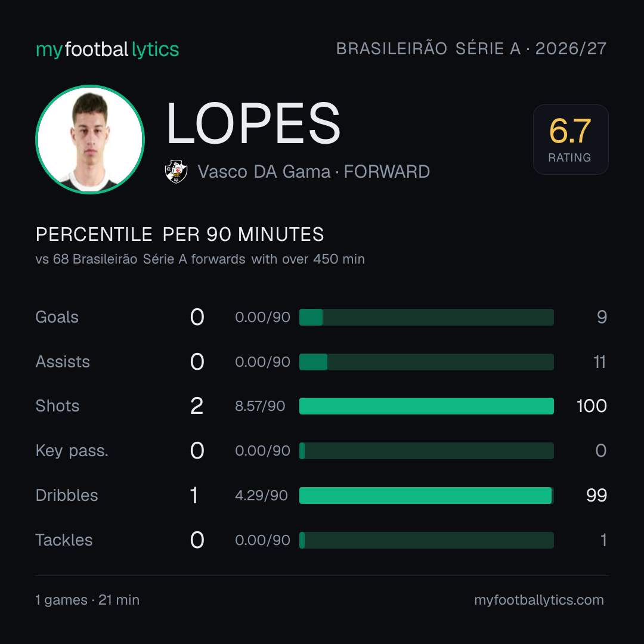Click the Assists percentile bar
644x644 pixels.
(x=426, y=362)
